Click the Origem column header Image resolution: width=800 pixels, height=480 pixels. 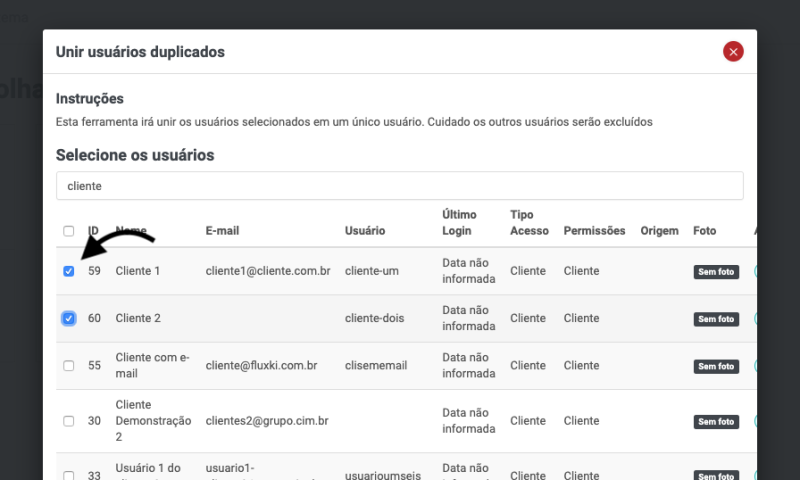pos(659,231)
